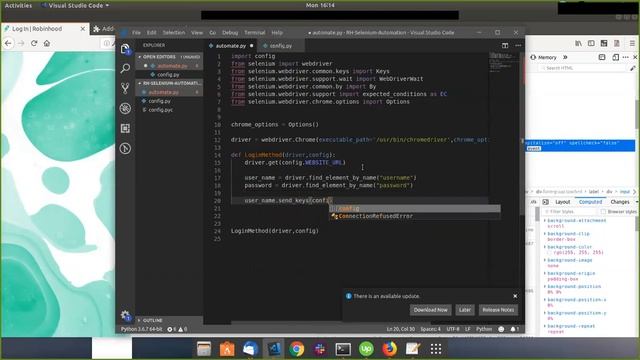Click the Firefox home button
The height and width of the screenshot is (360, 640).
click(47, 43)
